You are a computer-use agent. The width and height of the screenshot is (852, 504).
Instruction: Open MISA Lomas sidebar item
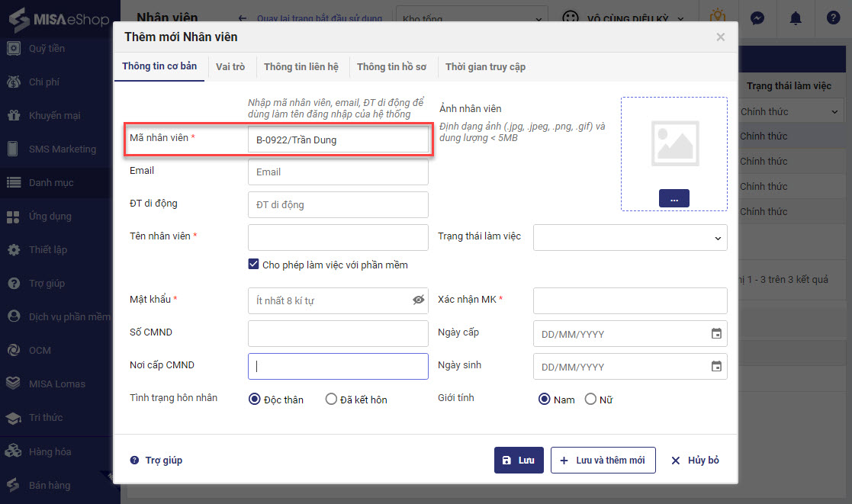[x=57, y=384]
